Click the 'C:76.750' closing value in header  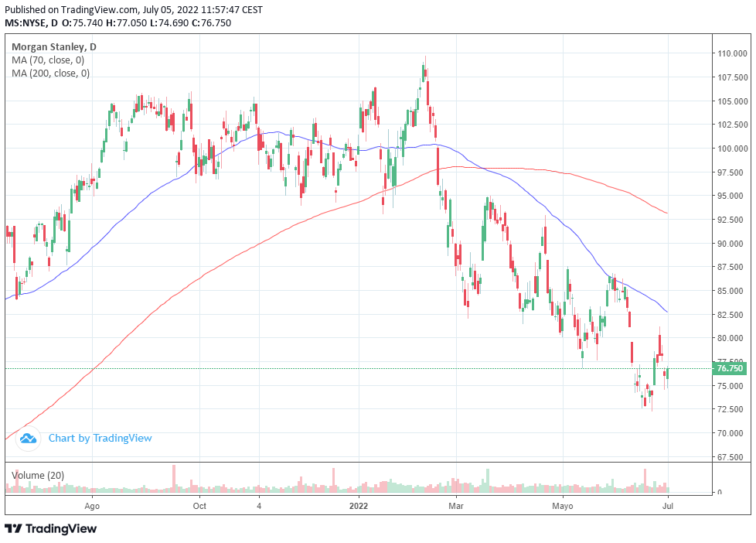[x=211, y=23]
